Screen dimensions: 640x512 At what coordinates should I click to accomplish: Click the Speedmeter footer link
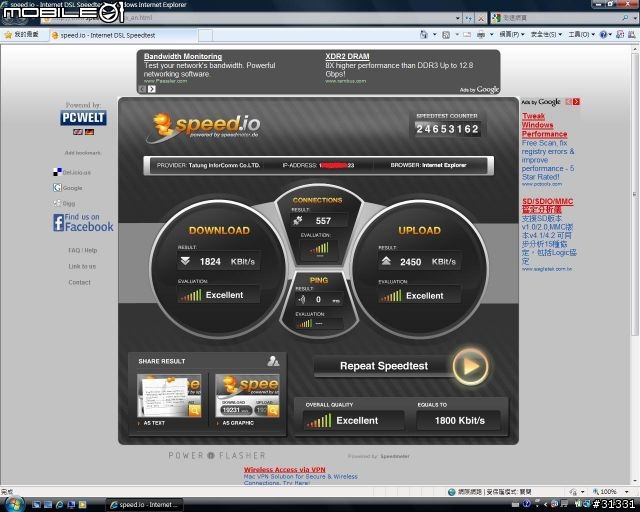(x=395, y=456)
